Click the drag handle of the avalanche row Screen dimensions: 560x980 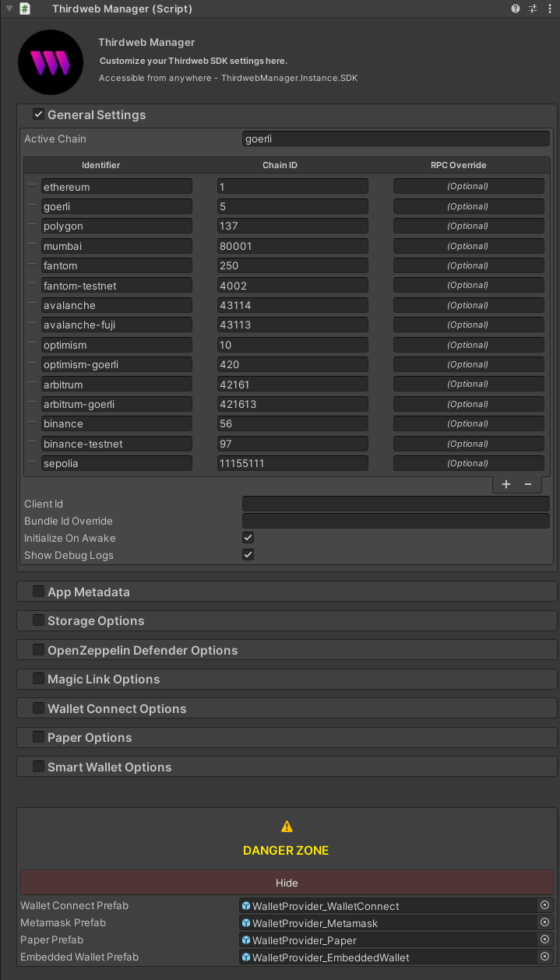(x=32, y=305)
